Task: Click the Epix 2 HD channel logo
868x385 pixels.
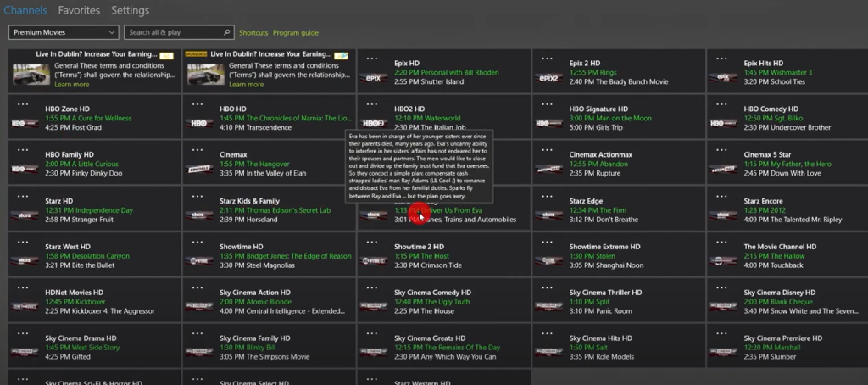Action: tap(548, 78)
